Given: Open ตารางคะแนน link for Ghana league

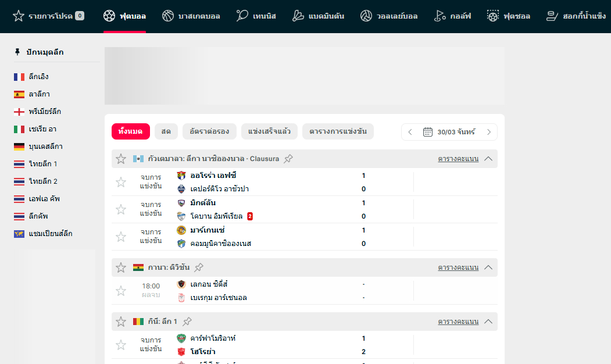Looking at the screenshot, I should click(x=458, y=267).
